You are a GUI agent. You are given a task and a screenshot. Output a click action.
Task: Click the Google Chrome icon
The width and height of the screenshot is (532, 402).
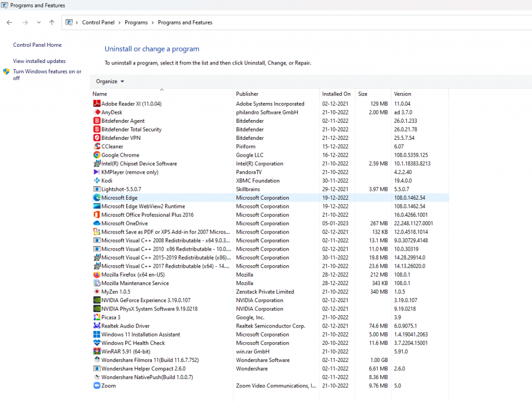tap(97, 155)
